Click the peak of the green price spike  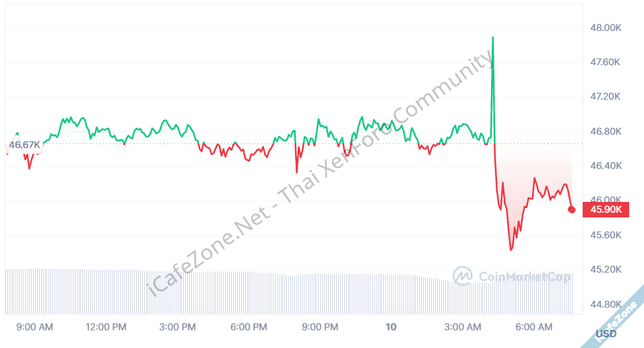(493, 38)
